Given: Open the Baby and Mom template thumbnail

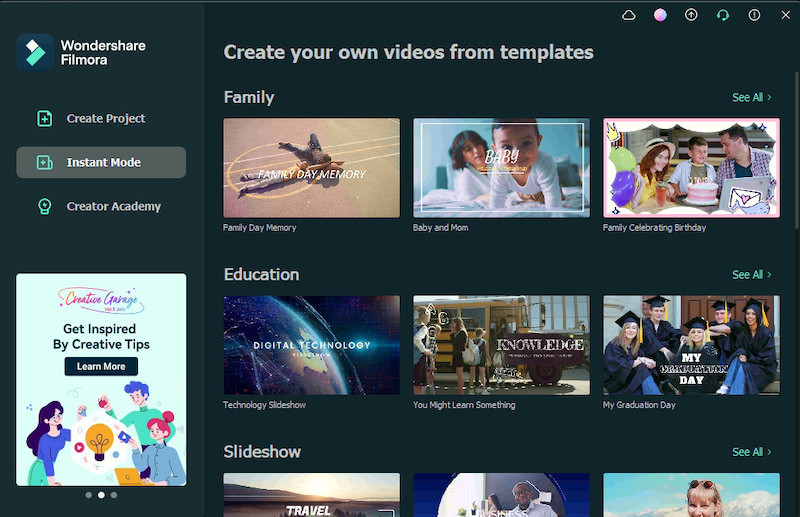Looking at the screenshot, I should click(x=501, y=168).
